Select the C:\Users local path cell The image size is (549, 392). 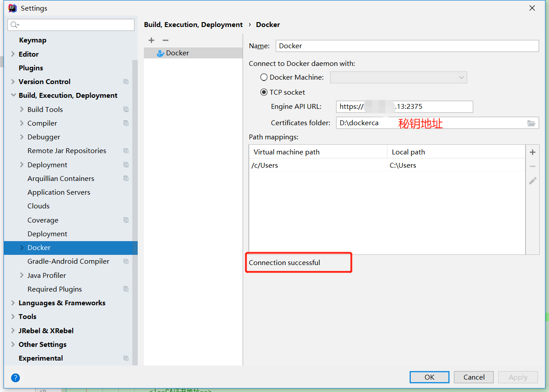click(x=456, y=165)
